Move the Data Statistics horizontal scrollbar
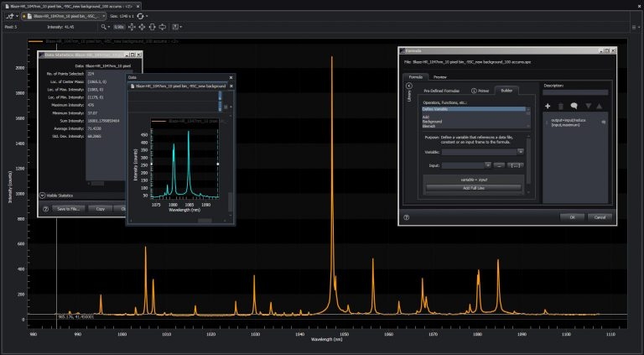The height and width of the screenshot is (355, 644). [97, 183]
